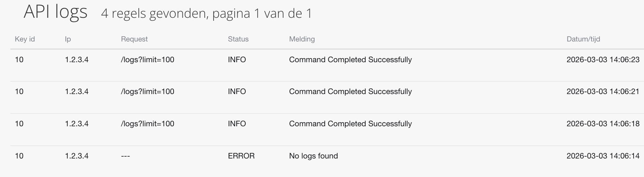Click the Ip column header
The height and width of the screenshot is (177, 644).
coord(68,39)
